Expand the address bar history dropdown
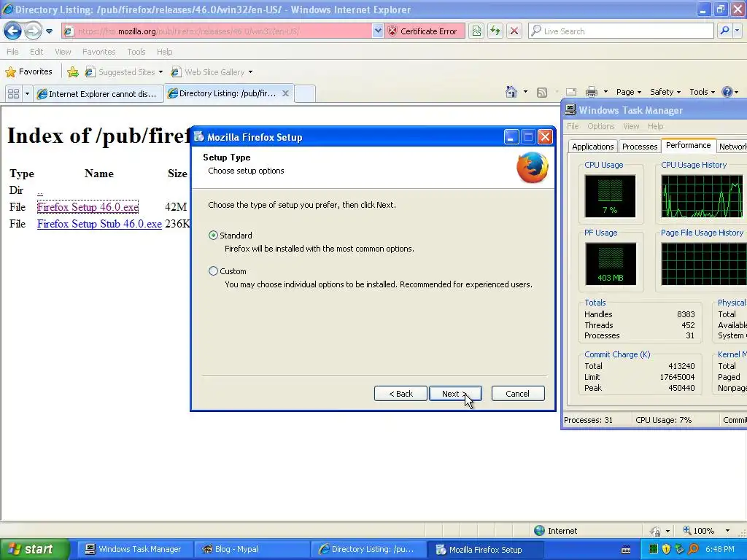 coord(378,31)
